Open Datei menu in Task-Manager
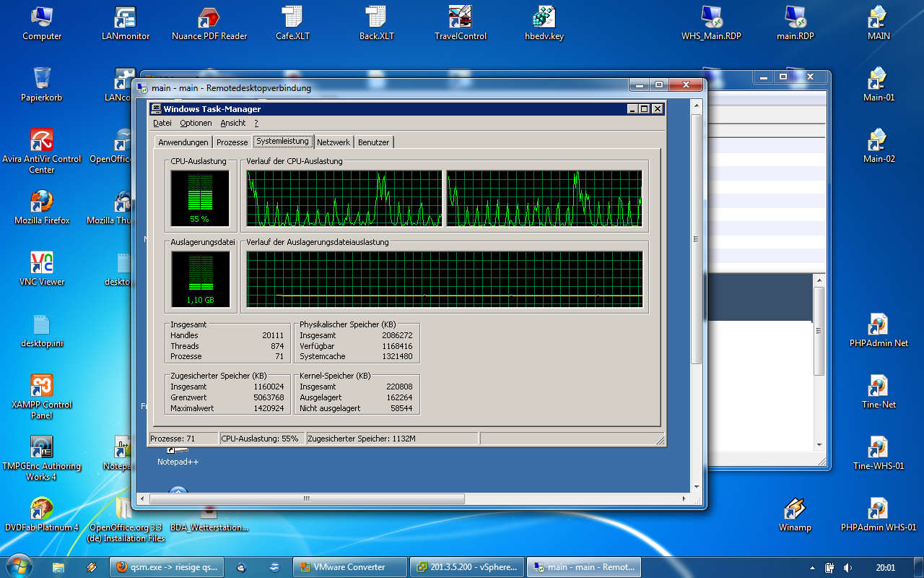Viewport: 924px width, 578px height. tap(162, 124)
